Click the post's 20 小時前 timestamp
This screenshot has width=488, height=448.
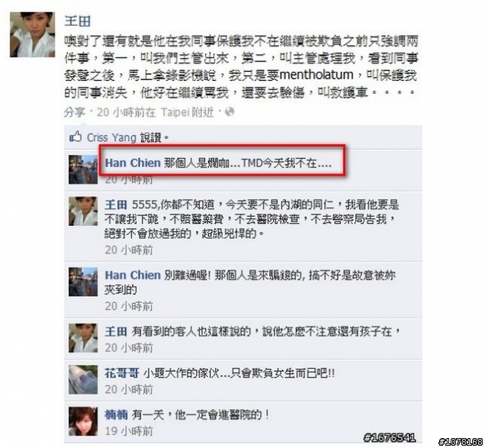pyautogui.click(x=126, y=112)
